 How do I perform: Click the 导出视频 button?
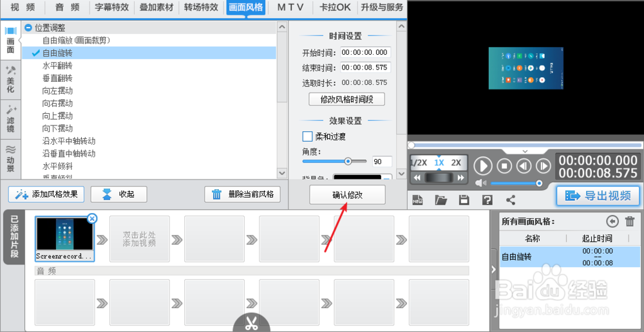point(598,196)
